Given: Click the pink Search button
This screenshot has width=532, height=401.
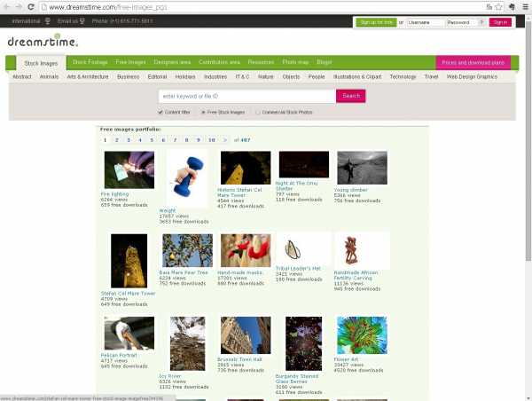Looking at the screenshot, I should coord(351,96).
